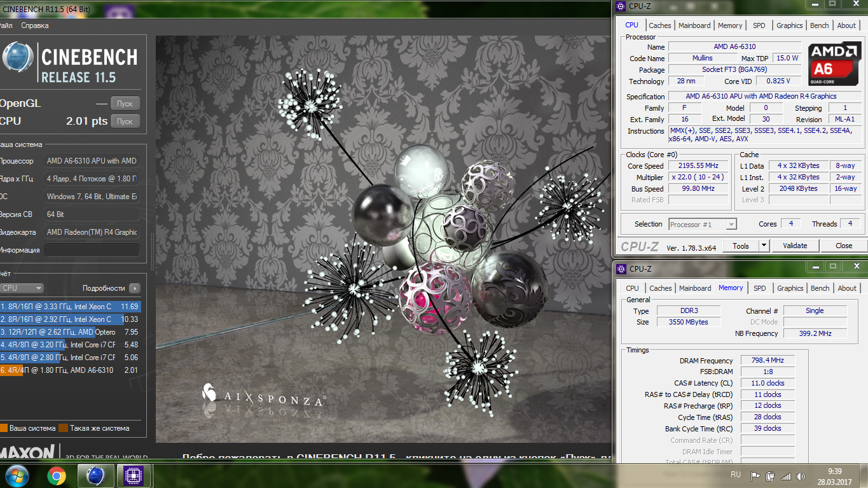Open the CPU ranking dropdown in Cinebench
This screenshot has height=488, width=868.
pyautogui.click(x=22, y=288)
